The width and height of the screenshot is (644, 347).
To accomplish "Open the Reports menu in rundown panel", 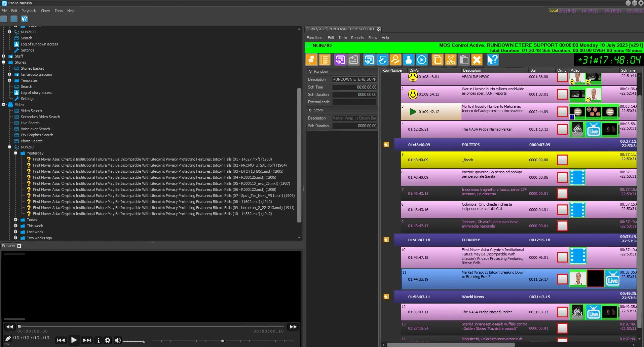I will tap(357, 38).
